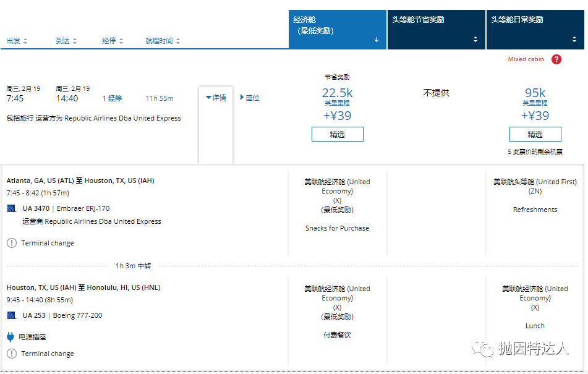Click 包括旅行 运营方为 Republic Airlines summary text
Image resolution: width=588 pixels, height=374 pixels.
point(94,118)
